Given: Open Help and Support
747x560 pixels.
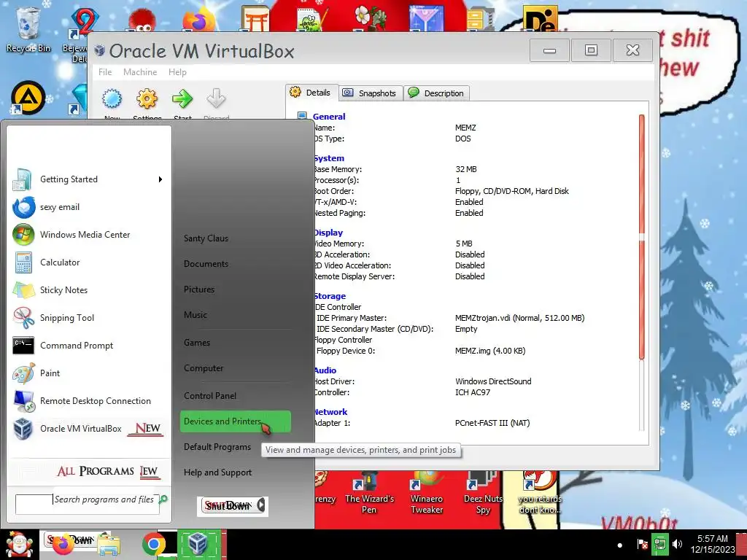Looking at the screenshot, I should click(217, 472).
